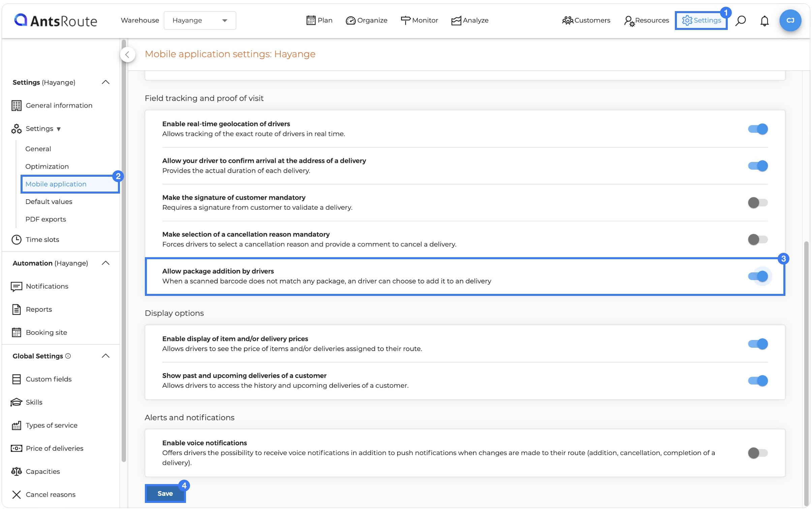Open the Plan menu

(x=319, y=20)
